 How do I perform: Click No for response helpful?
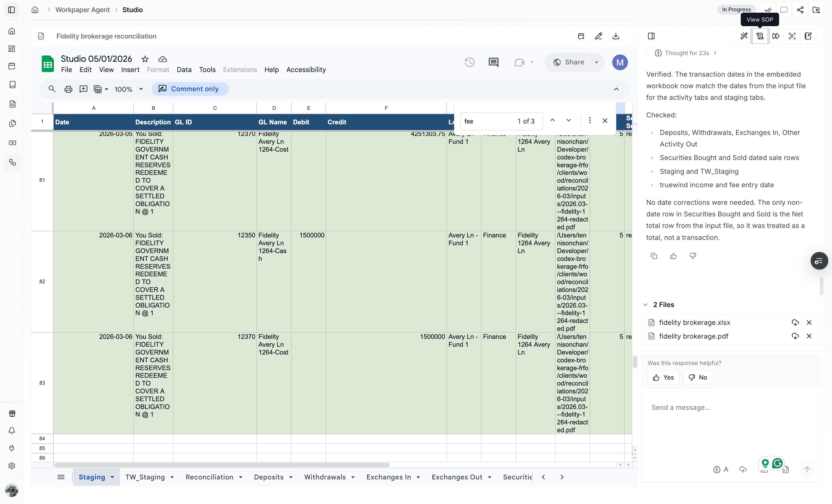click(698, 378)
